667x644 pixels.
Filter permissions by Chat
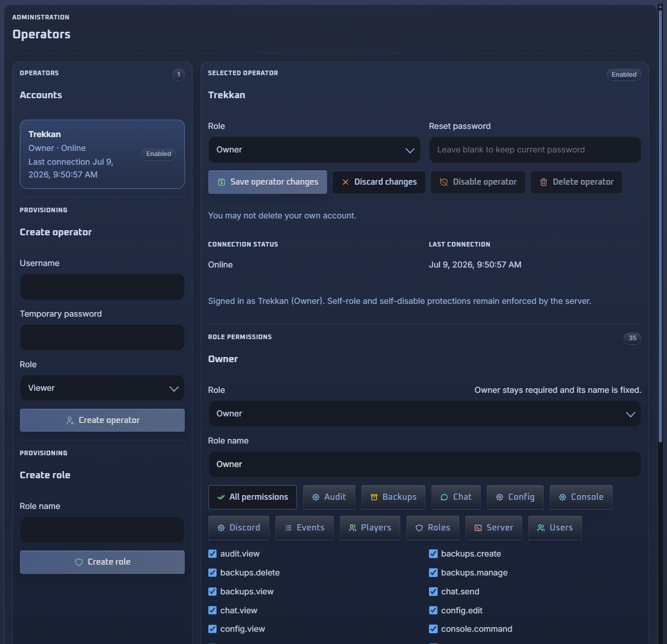[456, 497]
